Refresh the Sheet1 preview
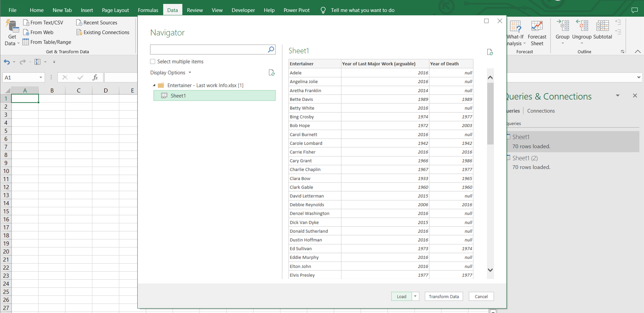644x313 pixels. point(490,52)
